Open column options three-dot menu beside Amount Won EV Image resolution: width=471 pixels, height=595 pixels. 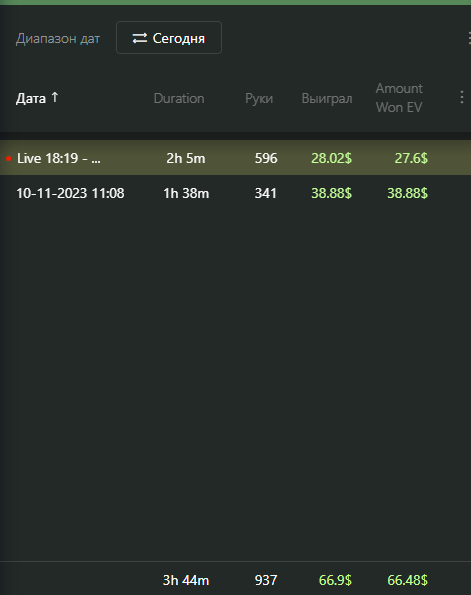[462, 97]
